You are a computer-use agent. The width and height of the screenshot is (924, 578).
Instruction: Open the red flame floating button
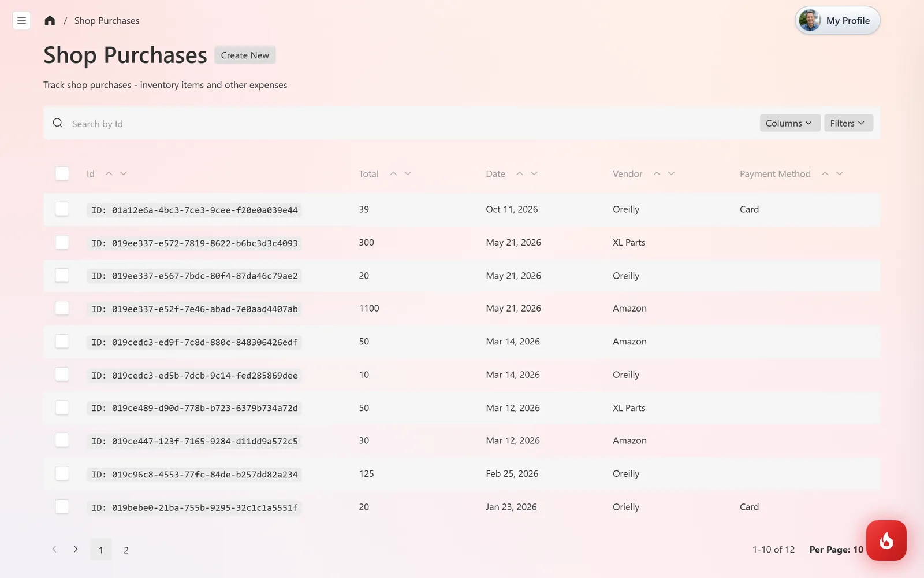(886, 540)
